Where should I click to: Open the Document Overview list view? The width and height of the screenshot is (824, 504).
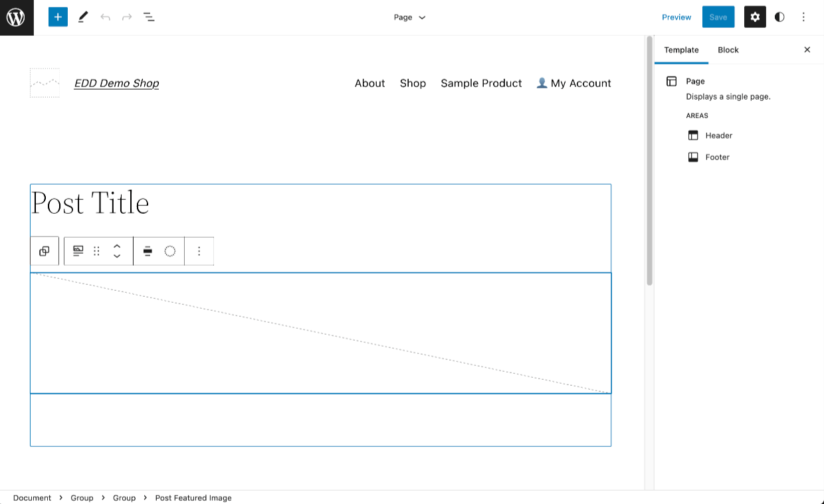tap(149, 17)
